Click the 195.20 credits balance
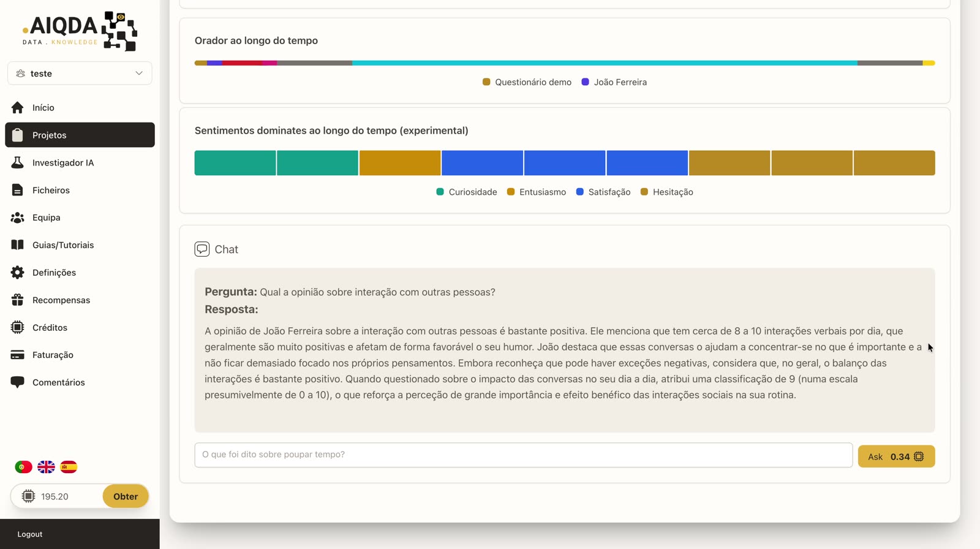980x549 pixels. 55,497
